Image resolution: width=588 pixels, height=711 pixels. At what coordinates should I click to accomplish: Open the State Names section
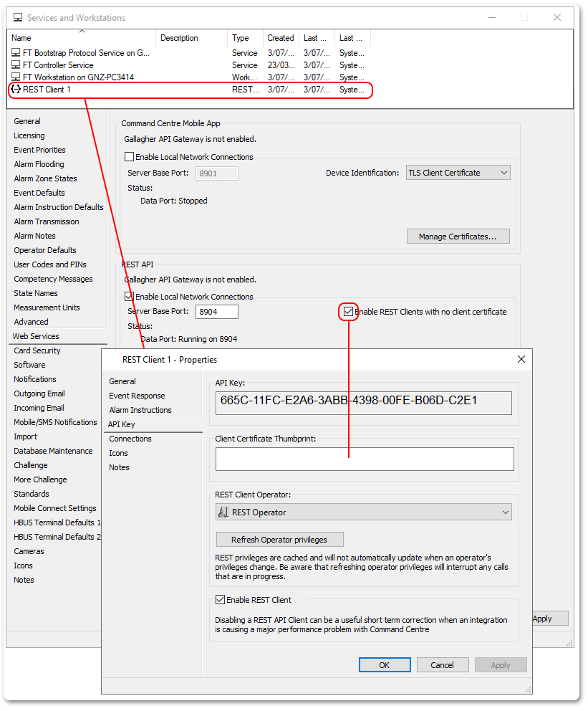tap(35, 293)
